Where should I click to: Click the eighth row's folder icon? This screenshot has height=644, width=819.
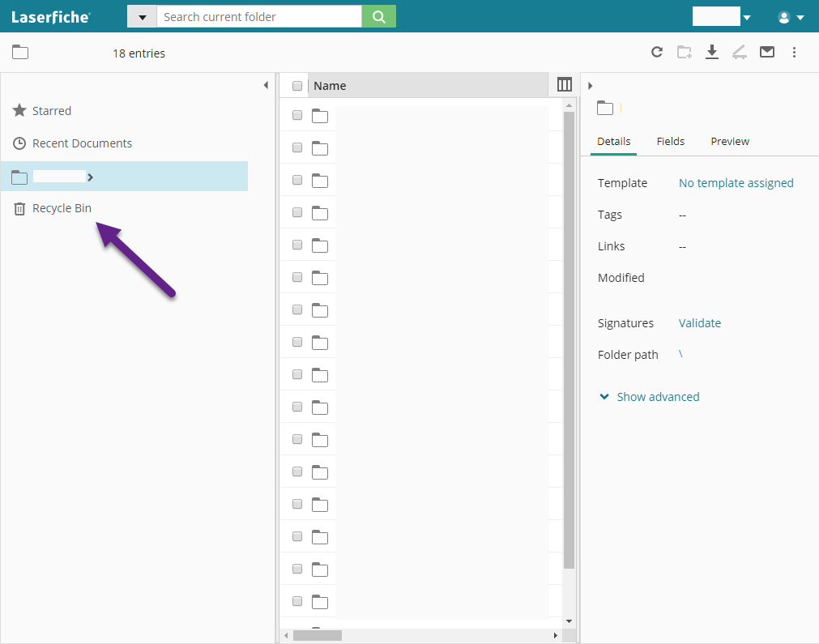pyautogui.click(x=320, y=343)
